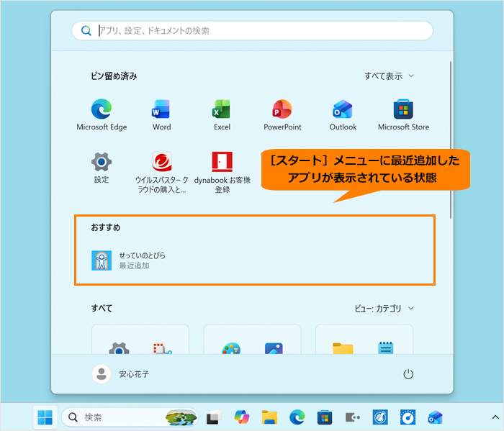Launch Copilot from the taskbar
This screenshot has width=504, height=431.
(242, 417)
